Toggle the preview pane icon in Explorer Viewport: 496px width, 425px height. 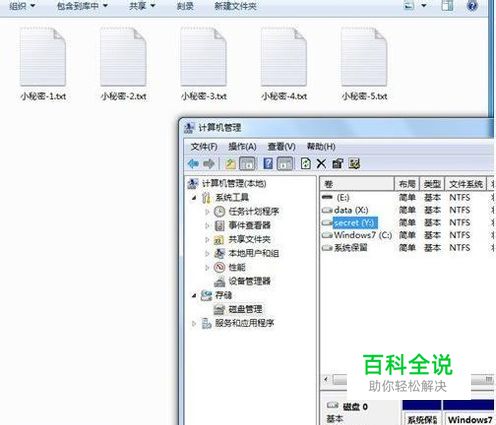click(x=447, y=6)
